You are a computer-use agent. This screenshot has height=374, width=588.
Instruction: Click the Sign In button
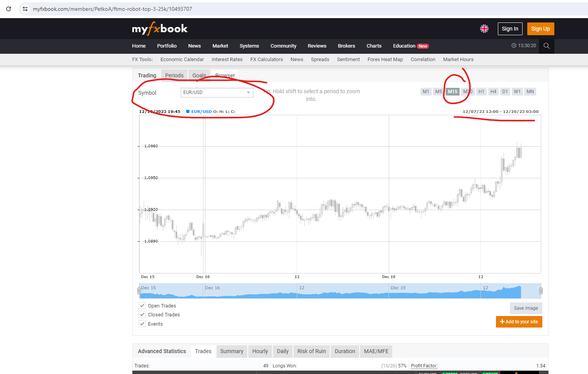[510, 29]
